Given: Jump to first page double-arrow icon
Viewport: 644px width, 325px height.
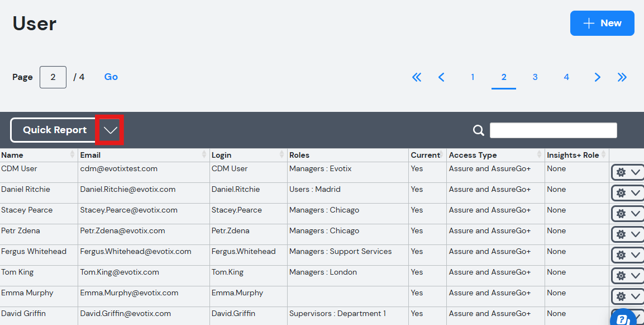Looking at the screenshot, I should [417, 77].
